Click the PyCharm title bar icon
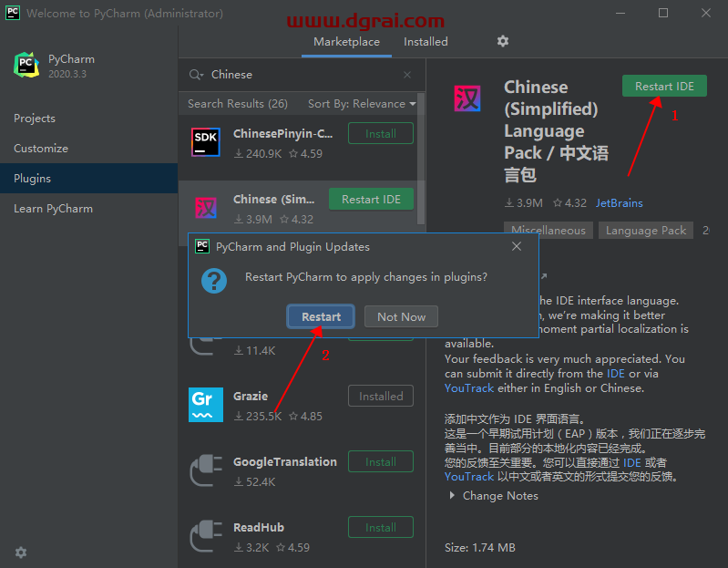Image resolution: width=728 pixels, height=568 pixels. coord(13,13)
